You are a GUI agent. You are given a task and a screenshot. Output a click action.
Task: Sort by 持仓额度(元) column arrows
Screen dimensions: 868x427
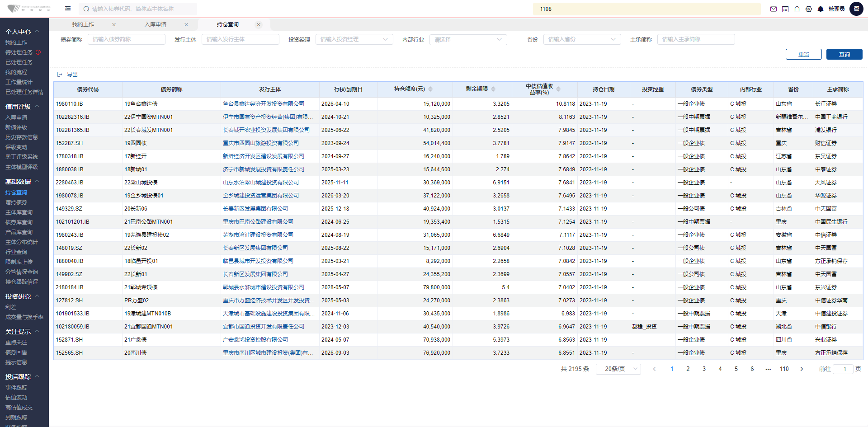click(430, 89)
